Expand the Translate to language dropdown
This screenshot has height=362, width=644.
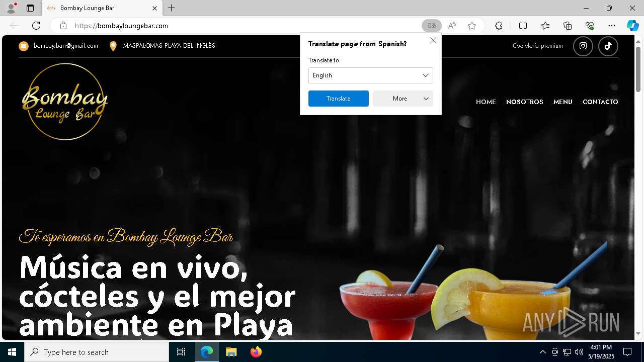371,75
